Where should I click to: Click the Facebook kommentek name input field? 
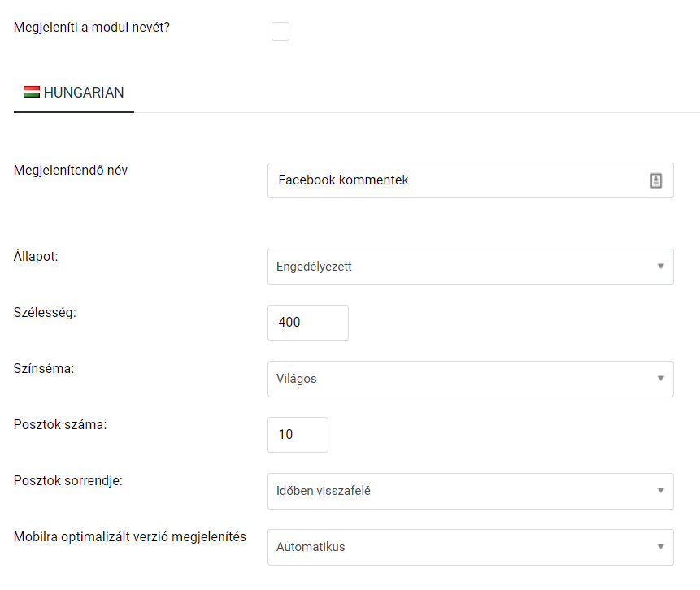[x=471, y=180]
